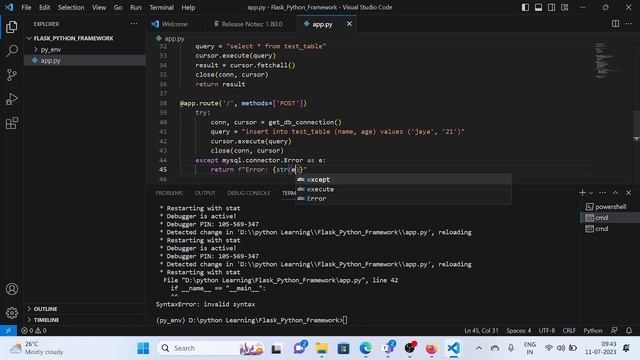Open File Explorer from the taskbar
The height and width of the screenshot is (360, 640).
(x=321, y=348)
